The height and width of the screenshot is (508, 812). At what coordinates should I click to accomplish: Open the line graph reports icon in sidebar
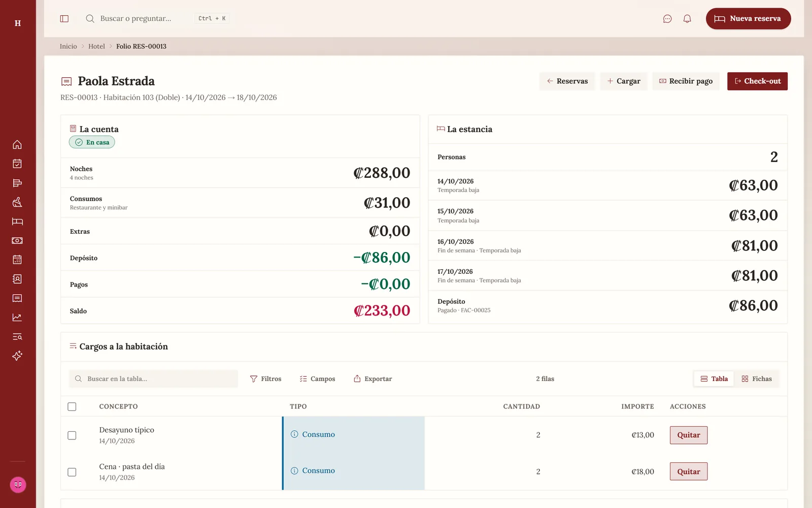tap(17, 317)
